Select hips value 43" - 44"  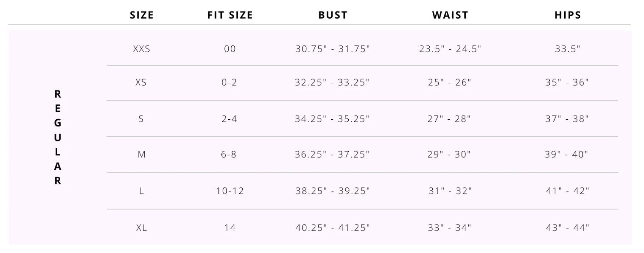pyautogui.click(x=568, y=228)
